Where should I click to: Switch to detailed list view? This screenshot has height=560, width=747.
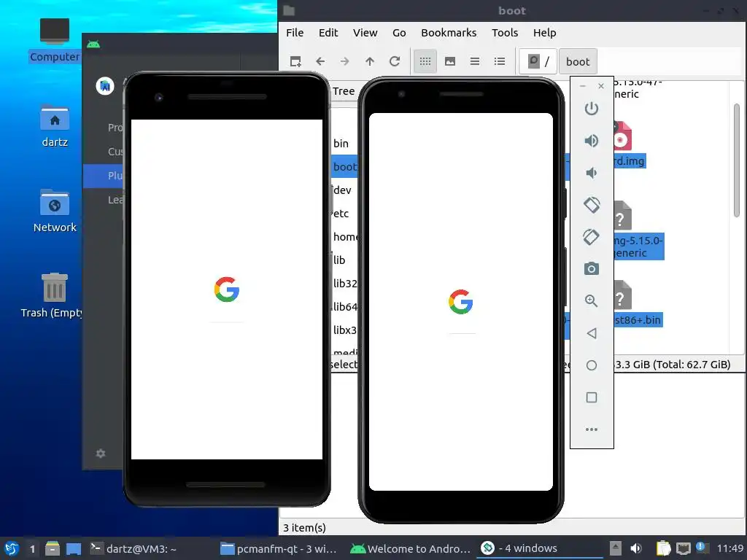(x=499, y=61)
